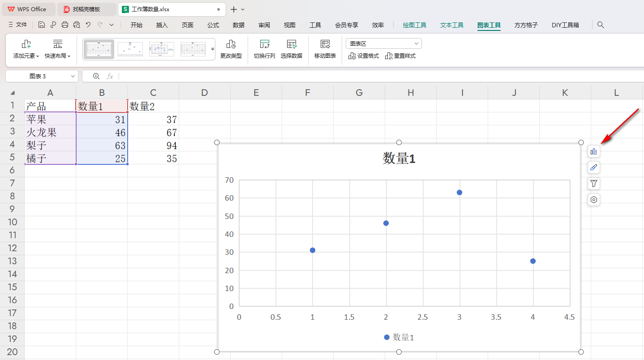Click the 添加元素 add chart element icon
This screenshot has height=360, width=644.
coord(26,44)
